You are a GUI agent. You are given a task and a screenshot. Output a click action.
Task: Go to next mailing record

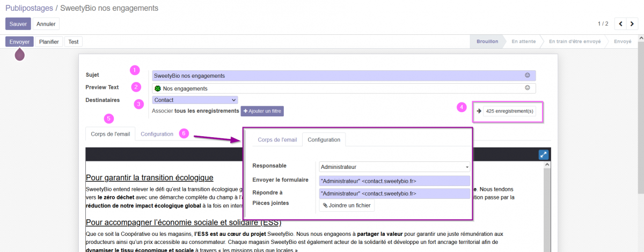tap(632, 24)
